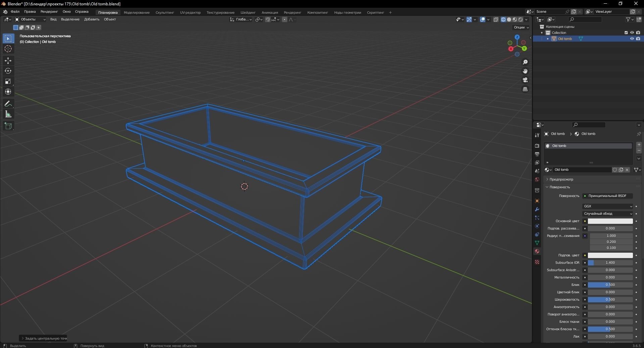
Task: Click the Select Box tool
Action: pos(8,39)
